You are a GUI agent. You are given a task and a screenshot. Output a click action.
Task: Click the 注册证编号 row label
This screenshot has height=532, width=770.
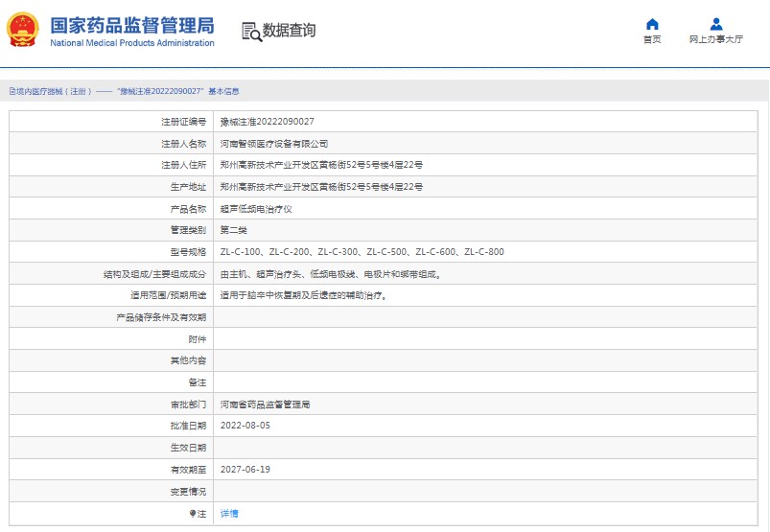tap(184, 122)
